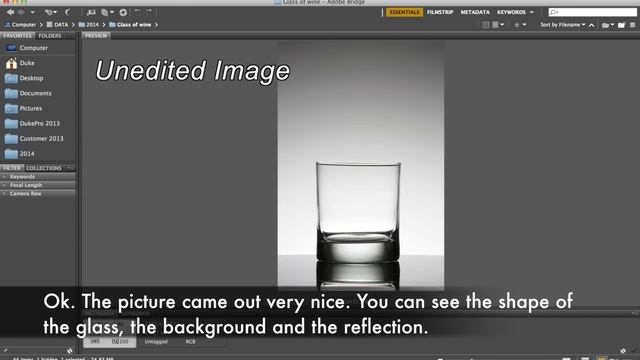Toggle ascending sort order arrow

click(591, 25)
